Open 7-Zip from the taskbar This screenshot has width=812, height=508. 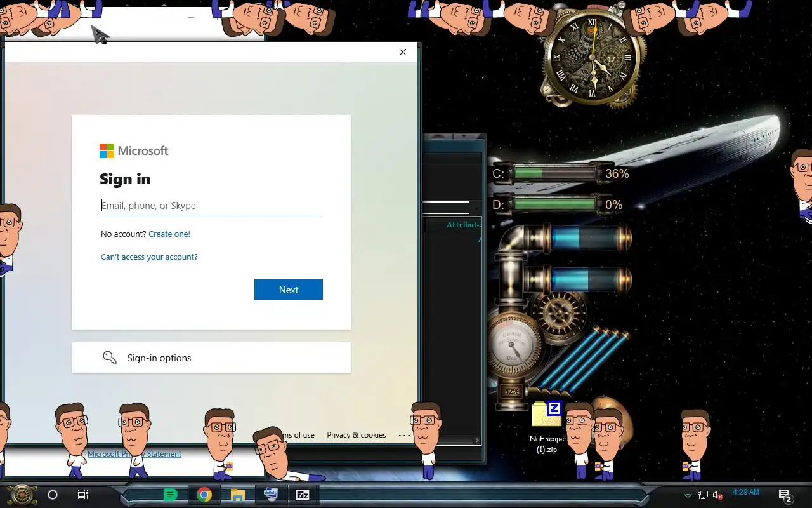coord(303,495)
